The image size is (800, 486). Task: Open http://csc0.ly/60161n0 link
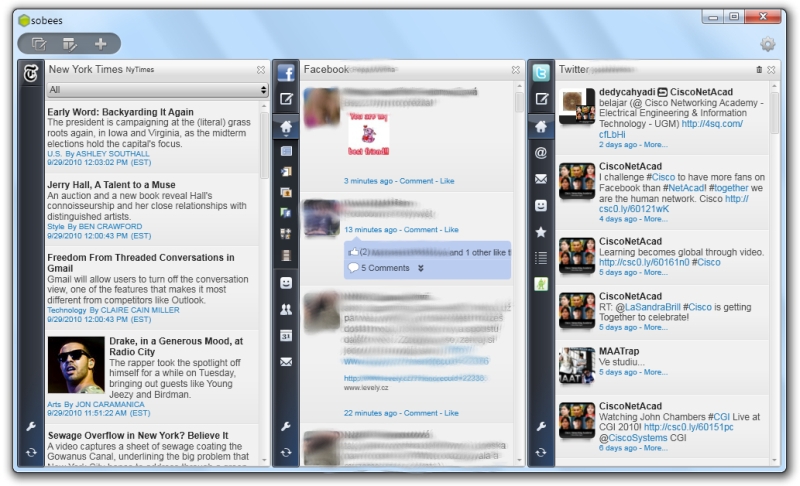[x=644, y=262]
